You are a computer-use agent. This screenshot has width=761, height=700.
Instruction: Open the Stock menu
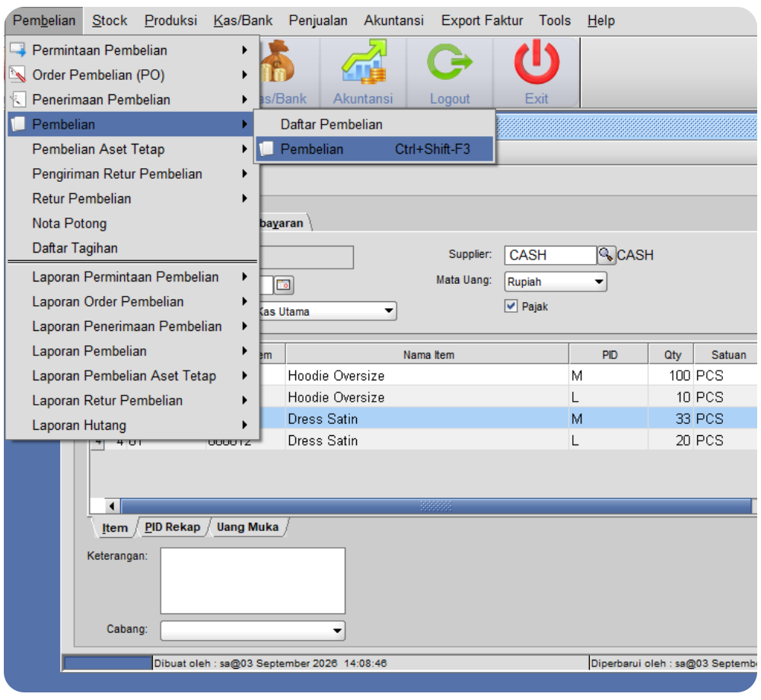point(110,21)
